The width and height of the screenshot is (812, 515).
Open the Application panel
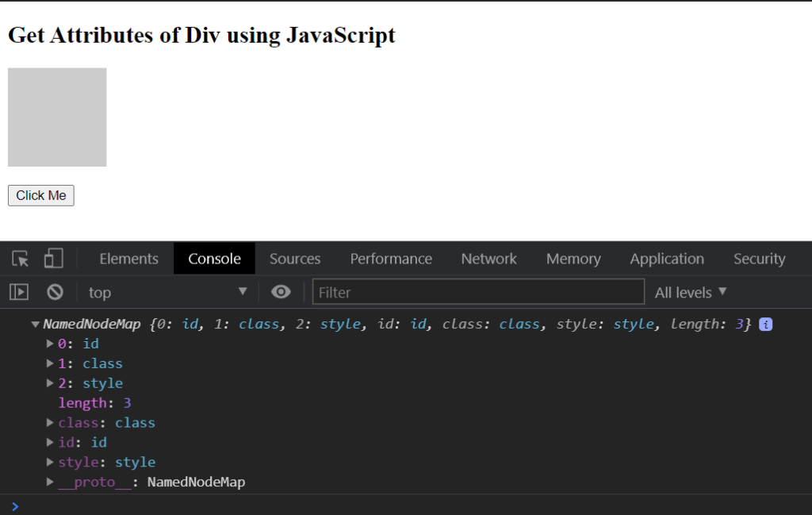666,259
